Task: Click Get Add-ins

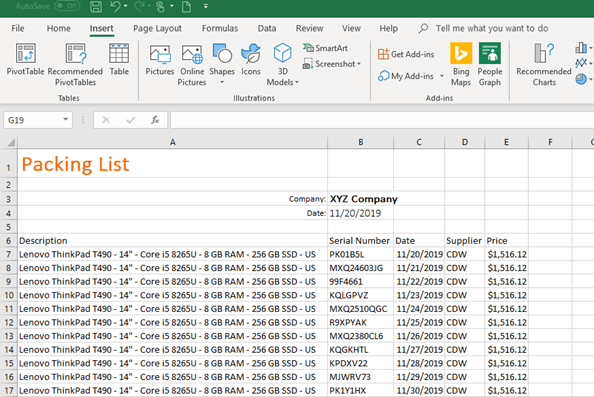Action: click(x=406, y=54)
